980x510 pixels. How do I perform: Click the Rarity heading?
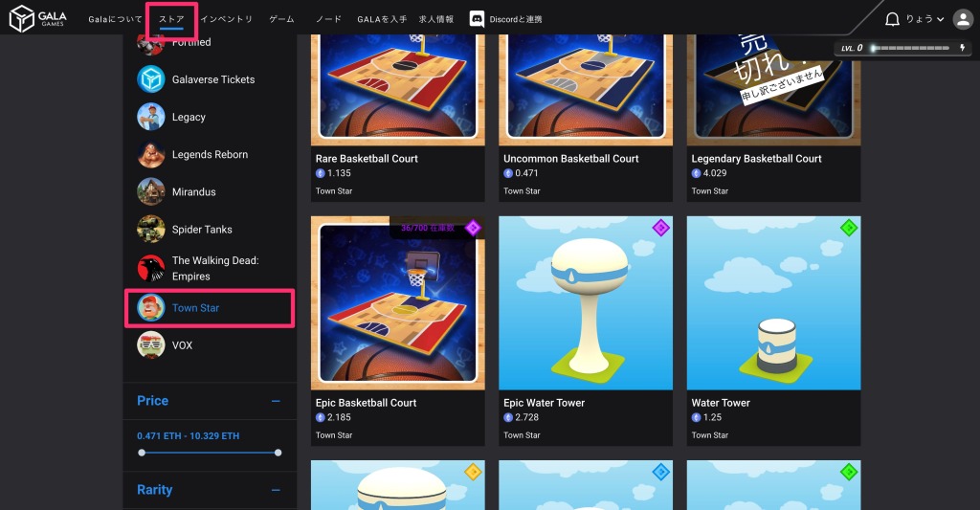tap(154, 490)
